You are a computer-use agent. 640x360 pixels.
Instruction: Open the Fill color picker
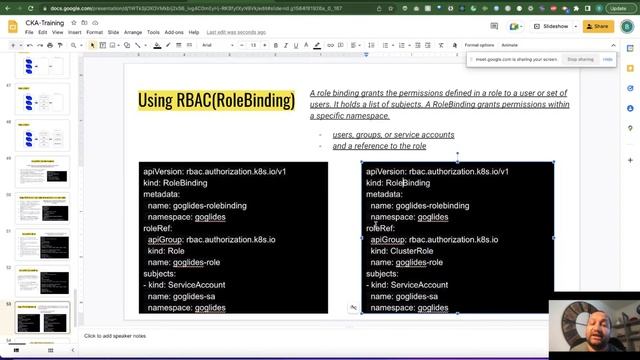click(157, 45)
